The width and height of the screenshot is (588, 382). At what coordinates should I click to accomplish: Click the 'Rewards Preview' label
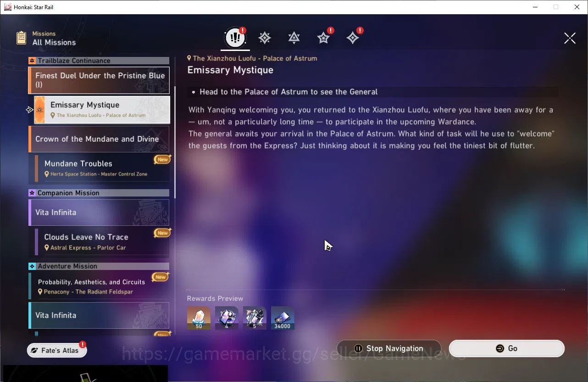point(215,298)
